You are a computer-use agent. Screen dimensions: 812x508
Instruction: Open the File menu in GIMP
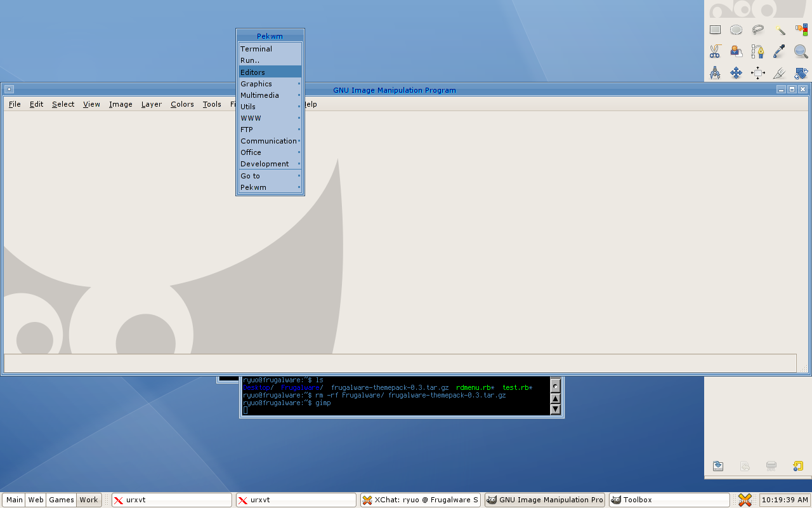coord(15,104)
